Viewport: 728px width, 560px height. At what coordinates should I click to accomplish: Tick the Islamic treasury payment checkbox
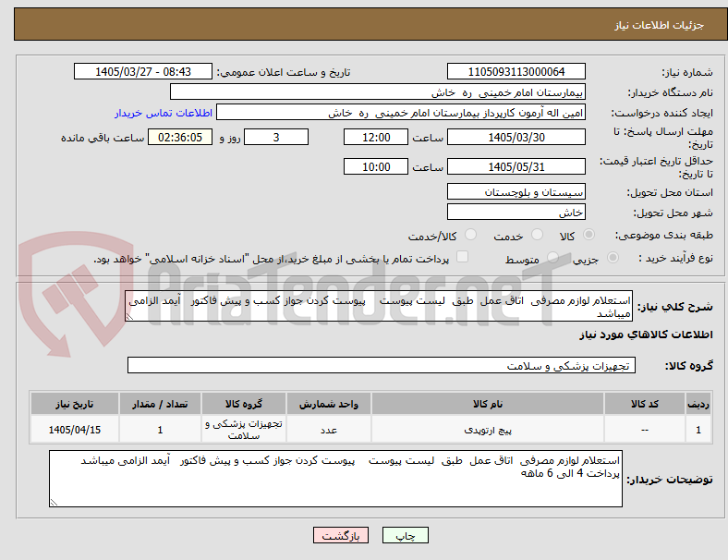[463, 257]
